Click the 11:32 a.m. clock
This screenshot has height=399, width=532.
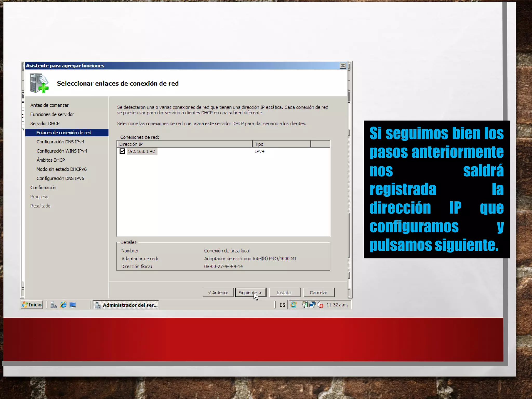pyautogui.click(x=337, y=305)
